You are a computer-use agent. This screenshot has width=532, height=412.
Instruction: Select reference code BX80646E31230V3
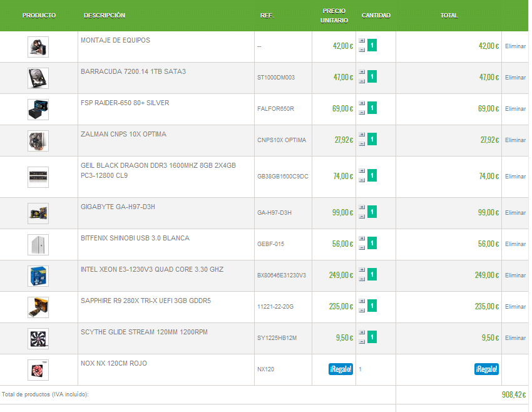coord(282,276)
